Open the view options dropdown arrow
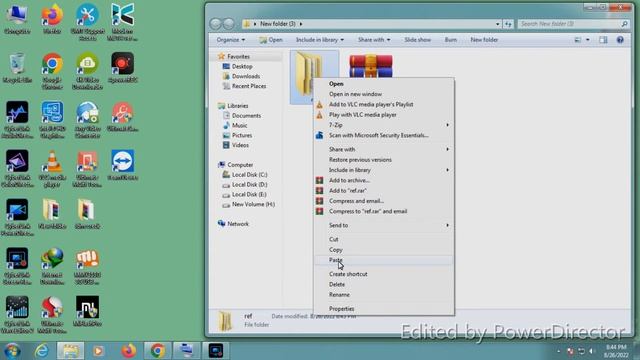 point(588,40)
